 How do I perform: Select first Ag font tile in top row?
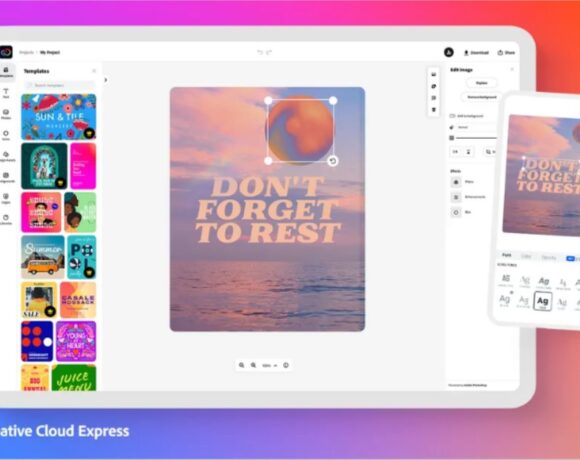(506, 279)
